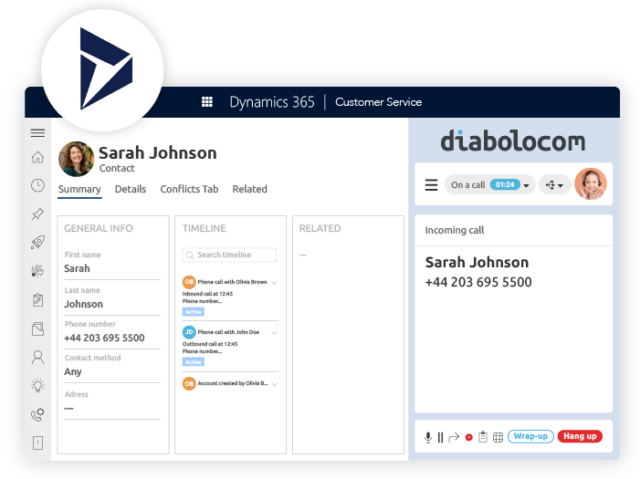Open the Diabolocom panel hamburger menu

pyautogui.click(x=431, y=185)
